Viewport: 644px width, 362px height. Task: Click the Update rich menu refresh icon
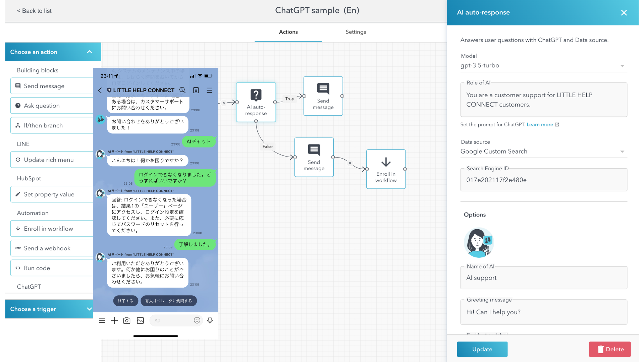click(18, 160)
